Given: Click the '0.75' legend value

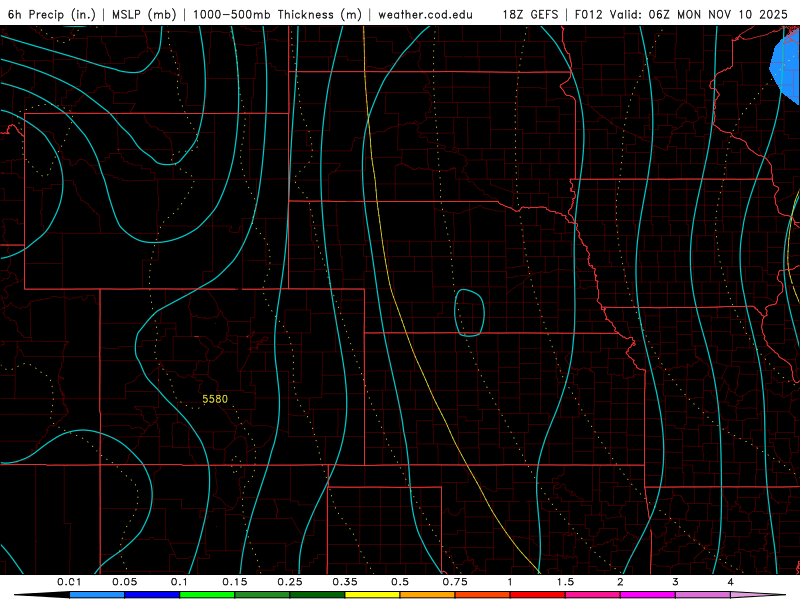Looking at the screenshot, I should [455, 582].
